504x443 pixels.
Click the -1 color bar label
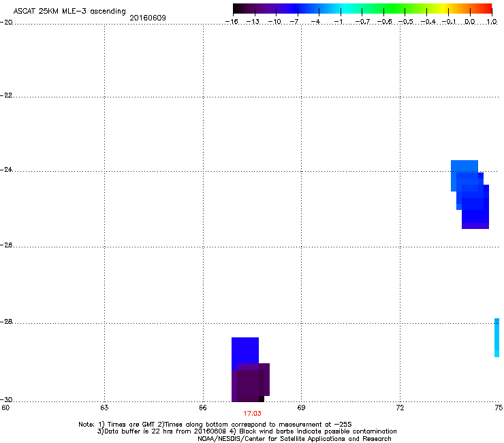pyautogui.click(x=338, y=22)
